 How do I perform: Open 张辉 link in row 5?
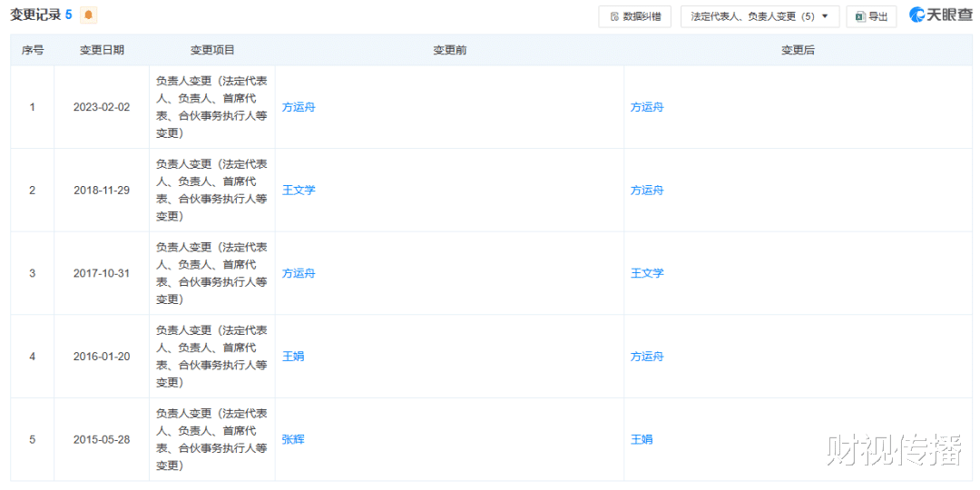coord(293,439)
